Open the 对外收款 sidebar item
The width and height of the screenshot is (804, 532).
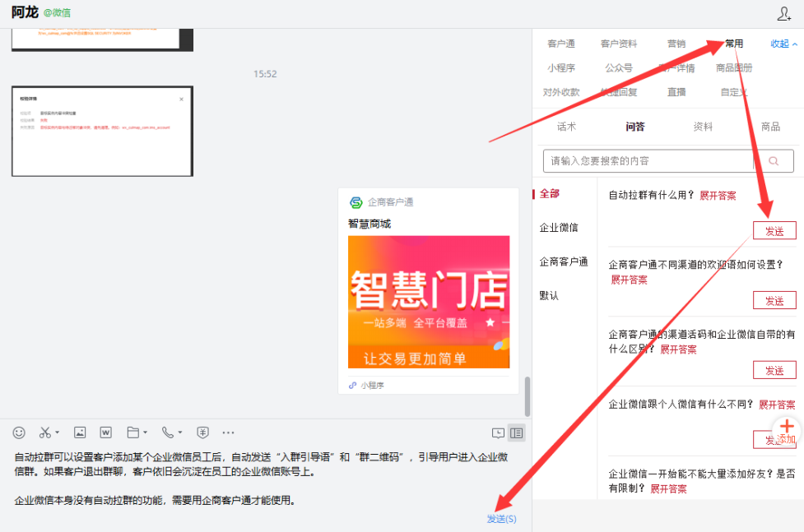pos(561,92)
